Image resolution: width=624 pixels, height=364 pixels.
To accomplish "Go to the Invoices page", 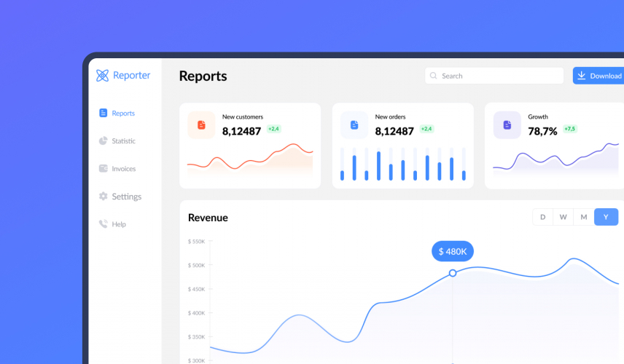I will [117, 168].
